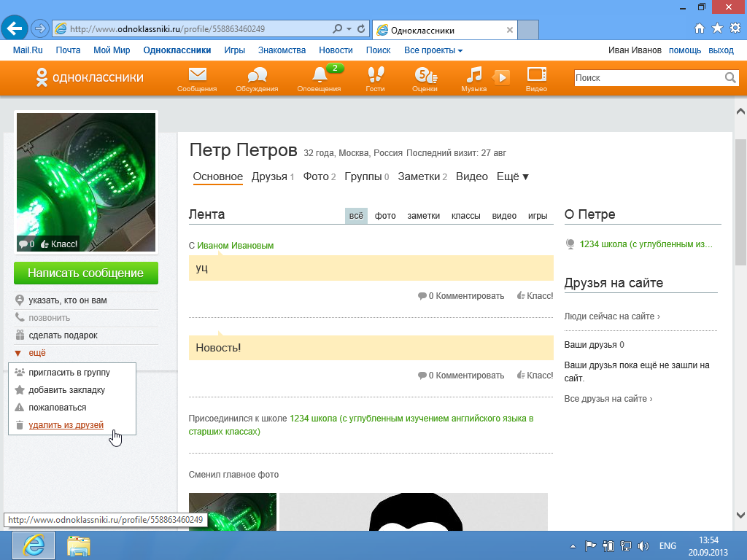Open Оповещения bell with 2 notifications
The height and width of the screenshot is (560, 747).
320,79
